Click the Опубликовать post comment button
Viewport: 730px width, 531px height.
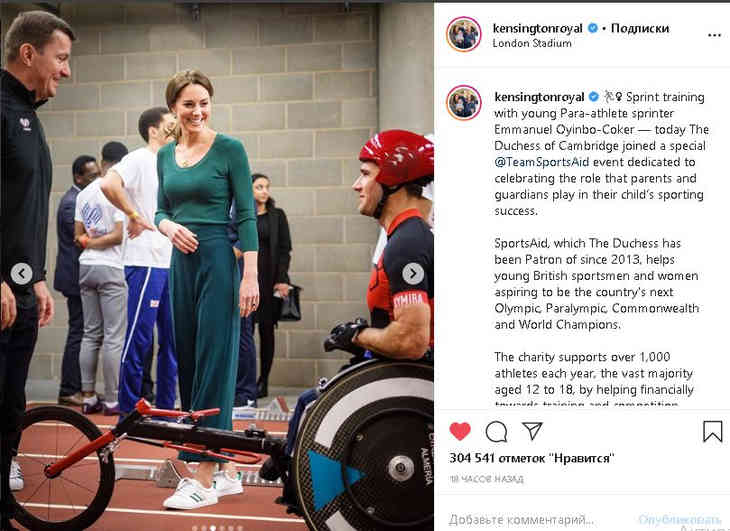pyautogui.click(x=679, y=519)
